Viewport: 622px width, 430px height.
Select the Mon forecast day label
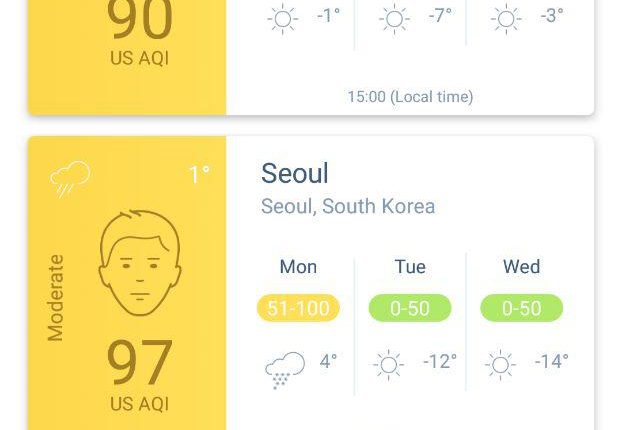pyautogui.click(x=298, y=267)
